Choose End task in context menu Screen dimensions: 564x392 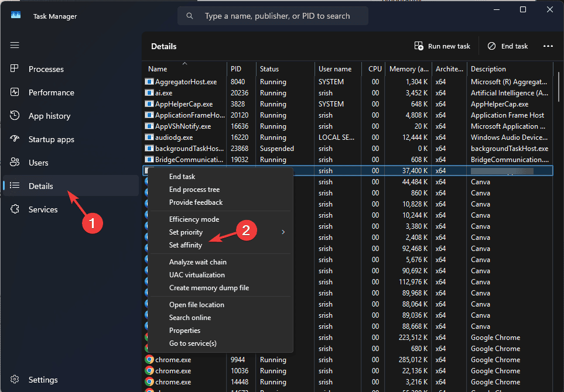(182, 177)
